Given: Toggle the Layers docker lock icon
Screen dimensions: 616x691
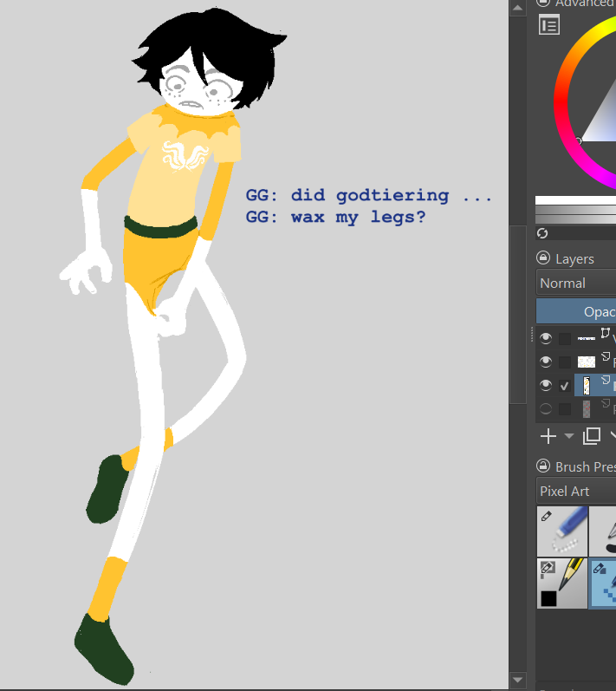Looking at the screenshot, I should (x=543, y=257).
